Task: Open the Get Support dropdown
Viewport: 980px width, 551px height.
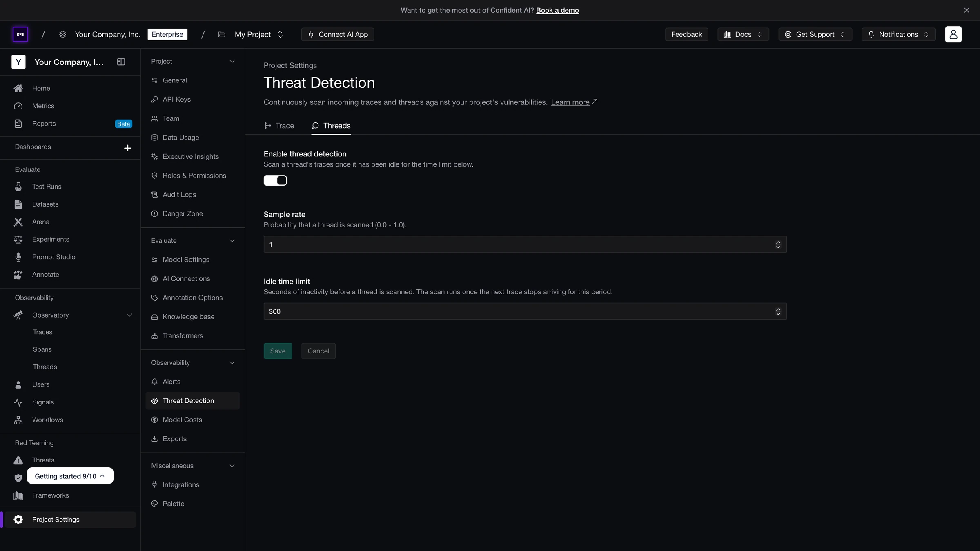Action: pyautogui.click(x=815, y=34)
